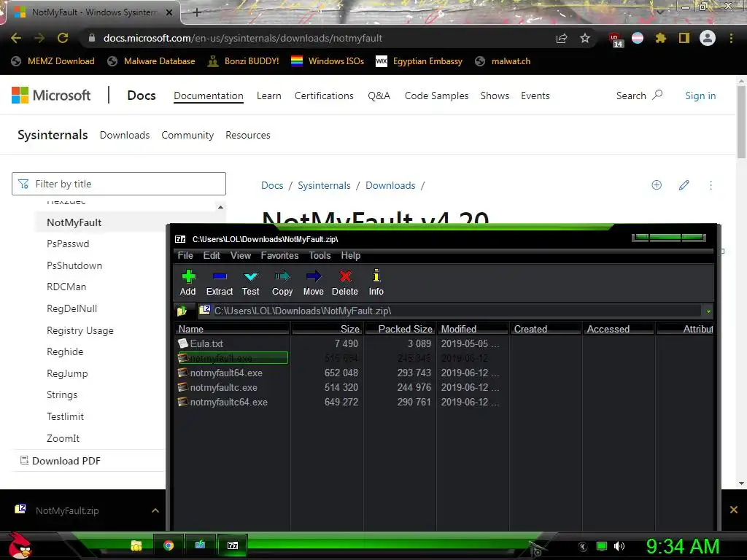The image size is (747, 560).
Task: Select notmyfaultc.exe in the archive
Action: pyautogui.click(x=223, y=388)
